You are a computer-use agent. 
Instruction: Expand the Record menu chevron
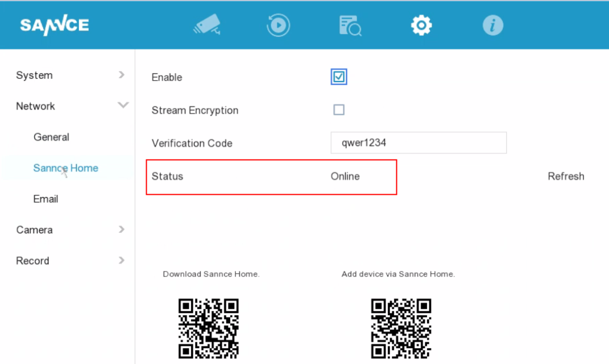[122, 260]
